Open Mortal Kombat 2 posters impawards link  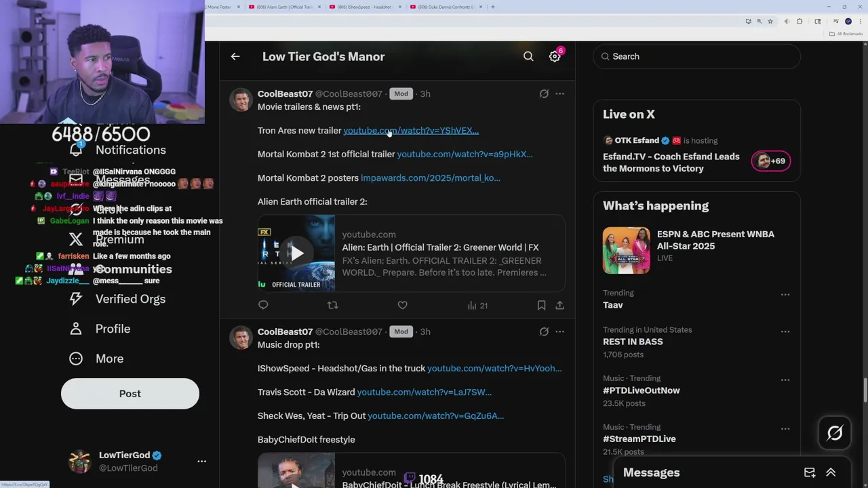(x=431, y=178)
